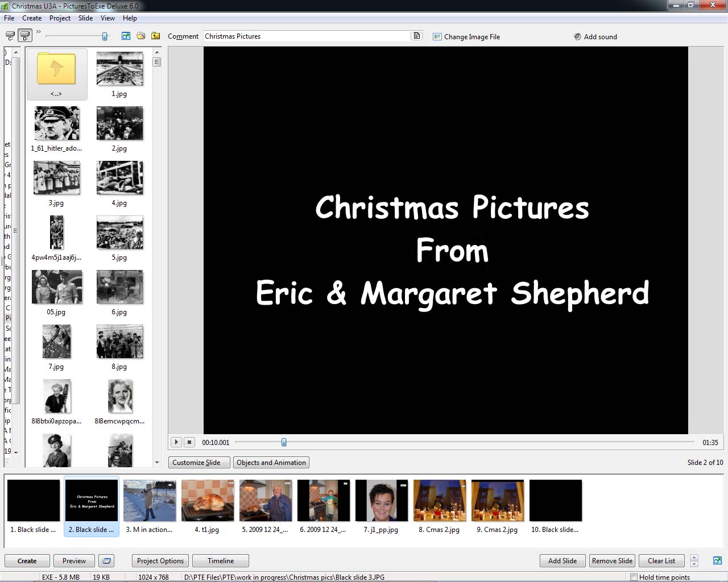
Task: Select the D: drive icon
Action: 24,36
